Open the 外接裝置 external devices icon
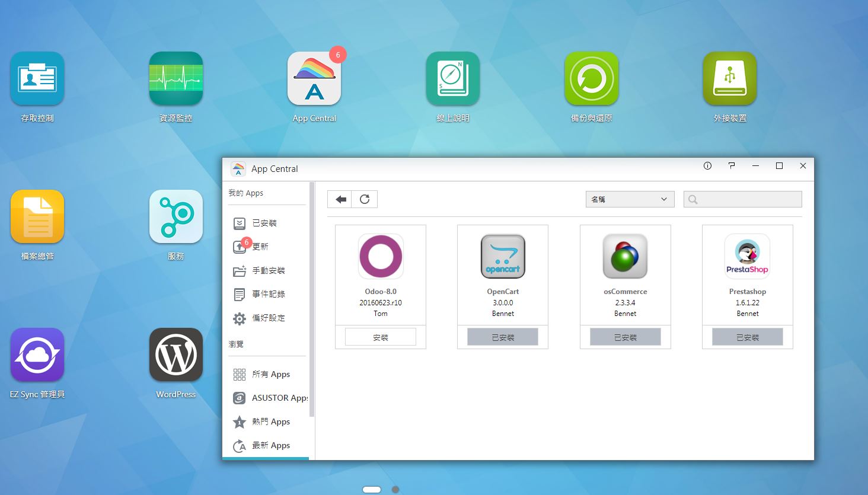 (x=730, y=78)
